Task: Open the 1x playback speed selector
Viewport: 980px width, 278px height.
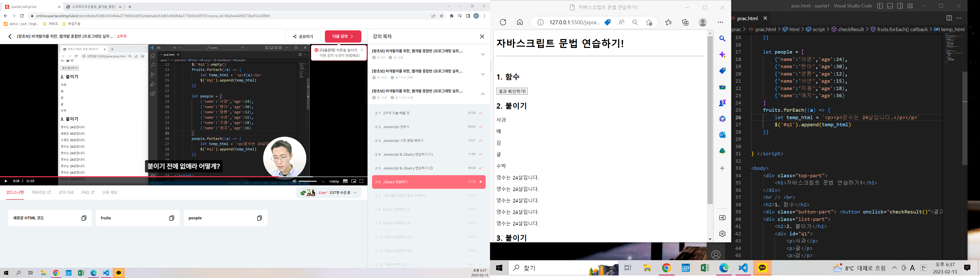Action: (323, 181)
